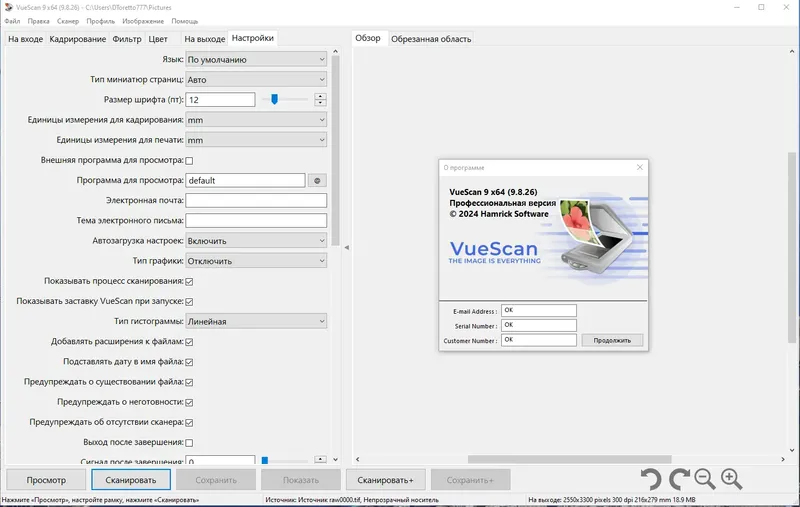Rotate image right with clockwise arrow icon
The height and width of the screenshot is (507, 800).
pyautogui.click(x=679, y=479)
